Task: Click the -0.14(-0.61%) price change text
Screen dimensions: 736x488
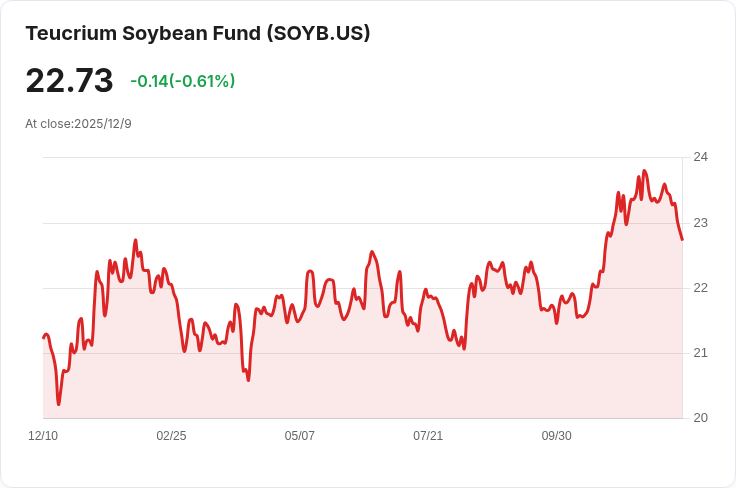Action: [x=182, y=81]
